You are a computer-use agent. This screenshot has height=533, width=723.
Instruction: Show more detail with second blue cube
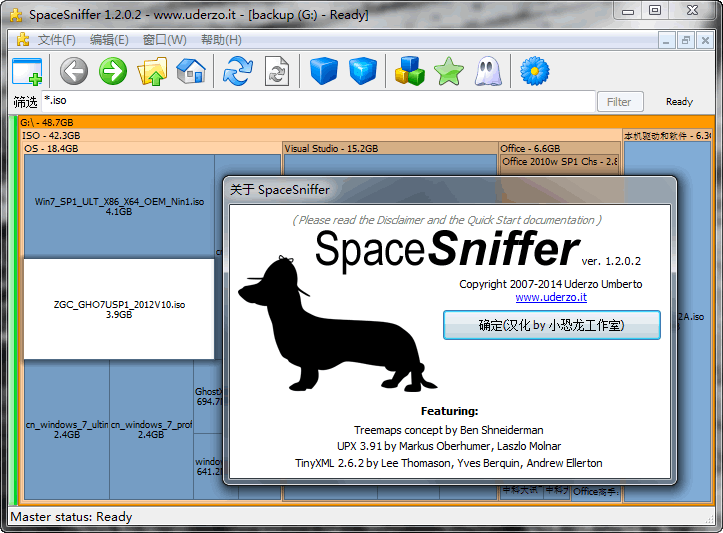click(x=363, y=71)
